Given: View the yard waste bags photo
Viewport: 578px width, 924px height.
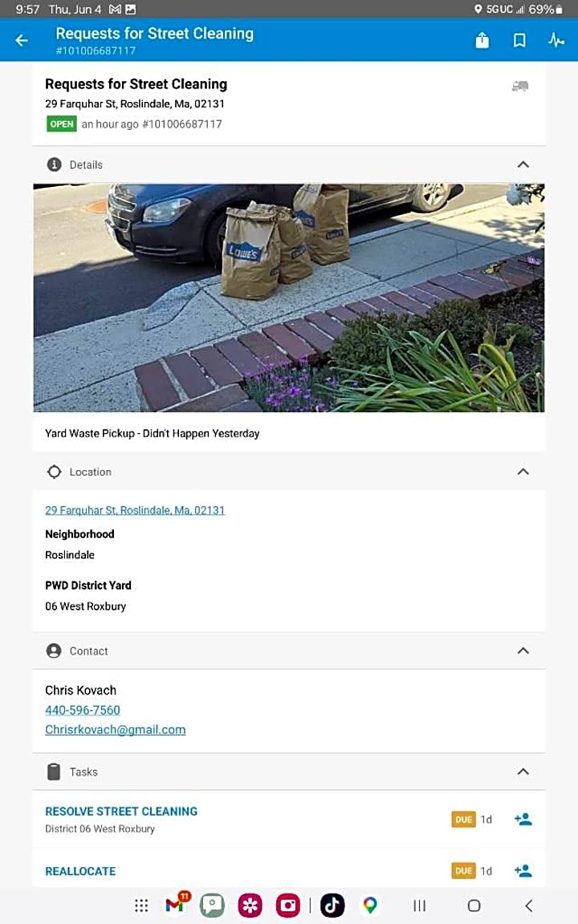Looking at the screenshot, I should (289, 298).
